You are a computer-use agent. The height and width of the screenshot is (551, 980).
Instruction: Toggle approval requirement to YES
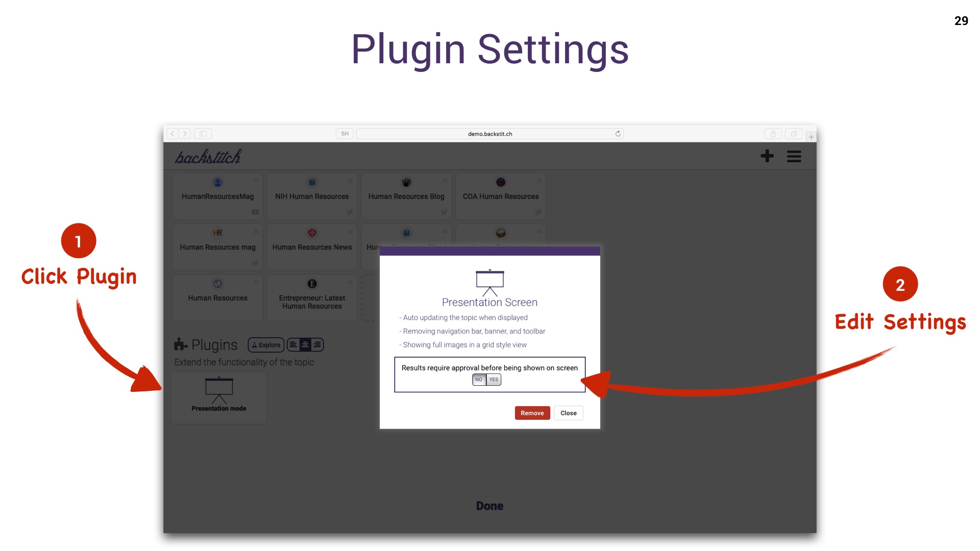click(494, 379)
